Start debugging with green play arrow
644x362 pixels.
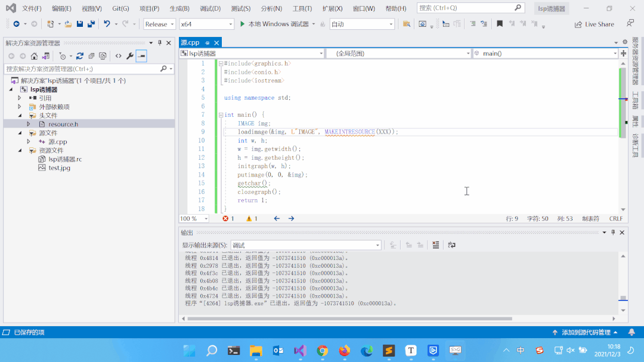point(242,24)
